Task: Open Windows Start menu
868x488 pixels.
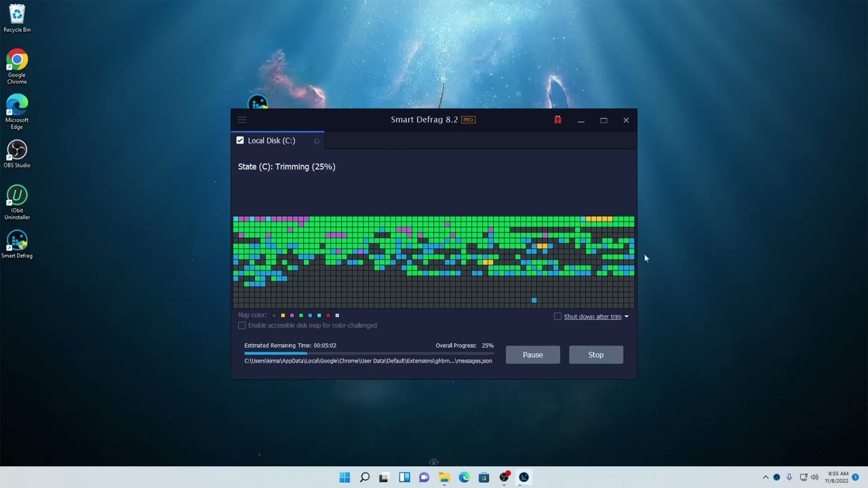Action: point(344,477)
